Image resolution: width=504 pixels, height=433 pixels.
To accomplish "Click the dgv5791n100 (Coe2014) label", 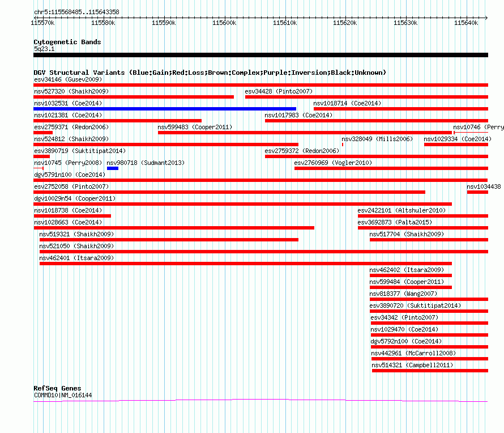I will point(70,175).
